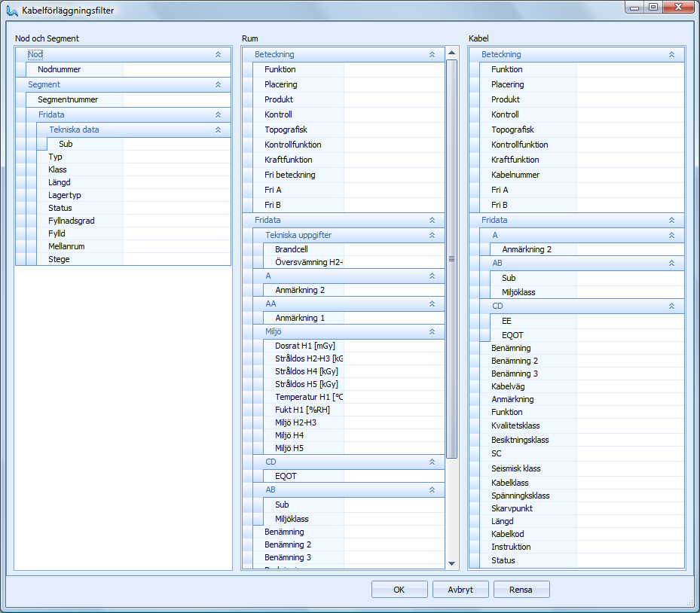Select the Kabelklass row
Image resolution: width=700 pixels, height=613 pixels.
582,483
